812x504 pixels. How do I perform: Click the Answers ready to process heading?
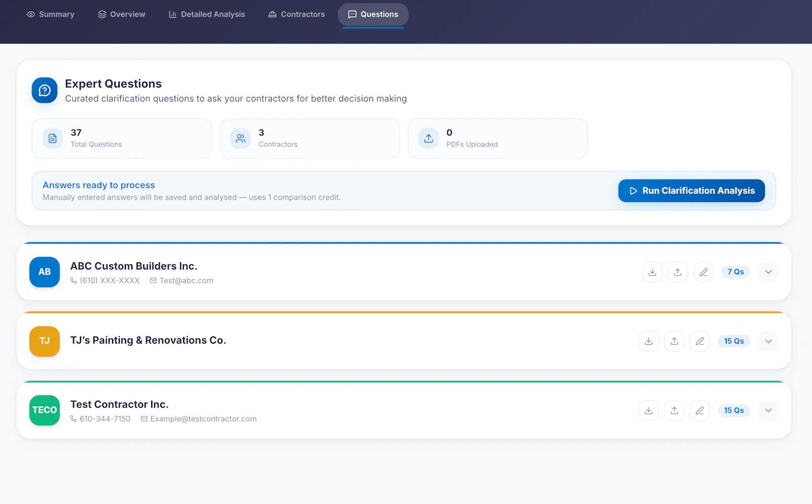click(99, 185)
